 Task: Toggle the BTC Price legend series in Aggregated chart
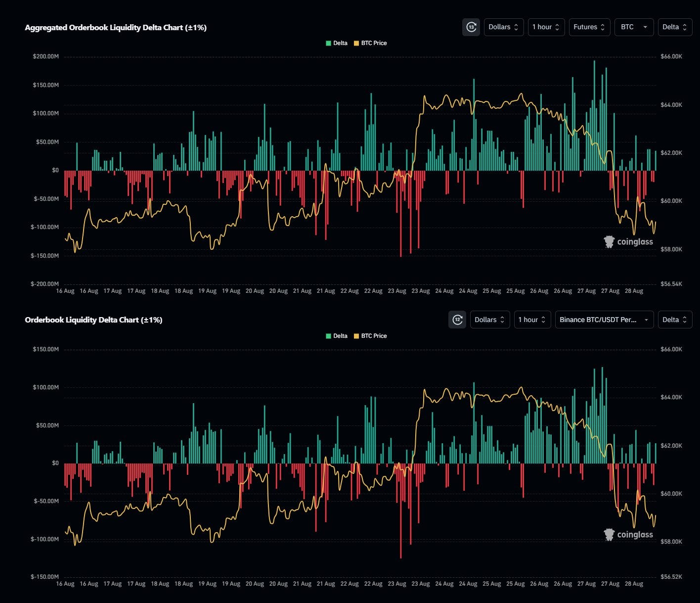tap(370, 43)
